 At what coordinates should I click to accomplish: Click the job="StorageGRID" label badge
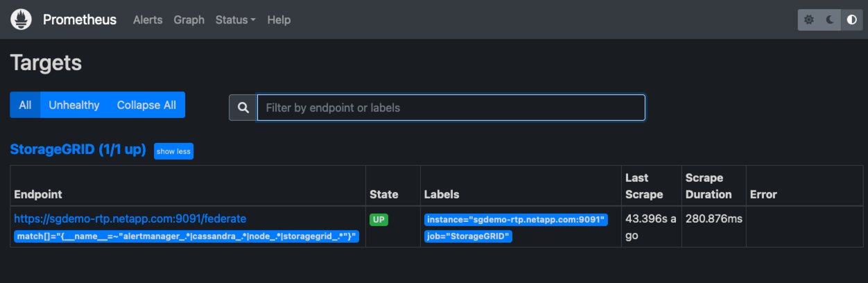coord(468,237)
